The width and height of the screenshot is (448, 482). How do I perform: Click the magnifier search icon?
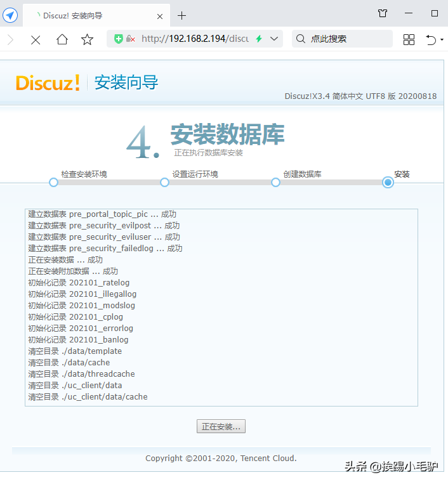300,39
